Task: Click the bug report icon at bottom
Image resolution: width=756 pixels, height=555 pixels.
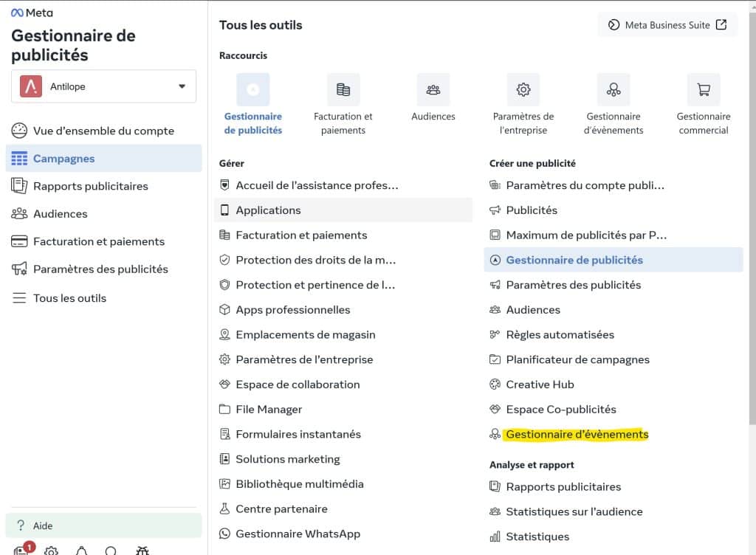Action: 142,550
